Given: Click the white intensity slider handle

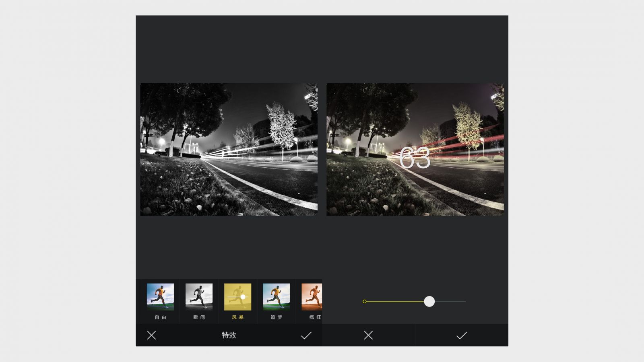Looking at the screenshot, I should coord(429,301).
